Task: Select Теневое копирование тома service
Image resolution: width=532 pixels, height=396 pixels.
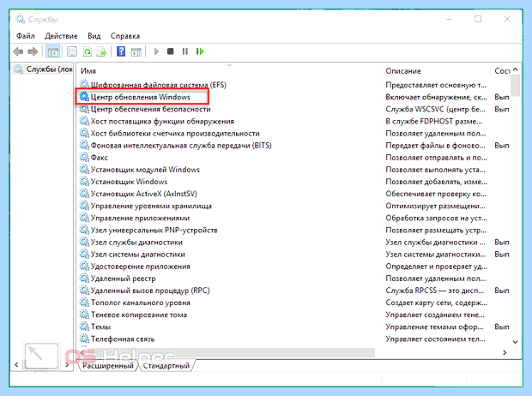Action: pos(139,315)
